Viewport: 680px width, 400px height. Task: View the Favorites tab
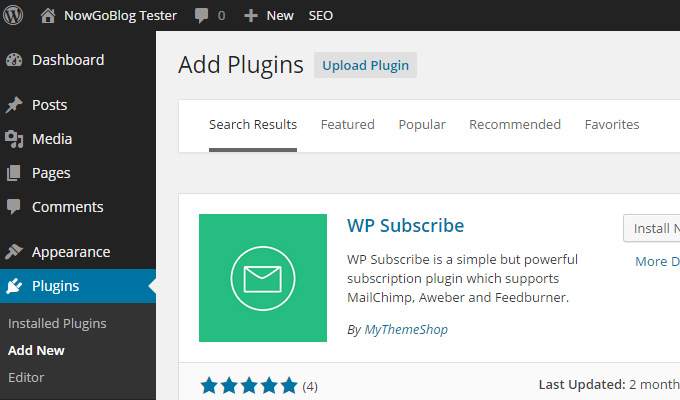coord(612,125)
